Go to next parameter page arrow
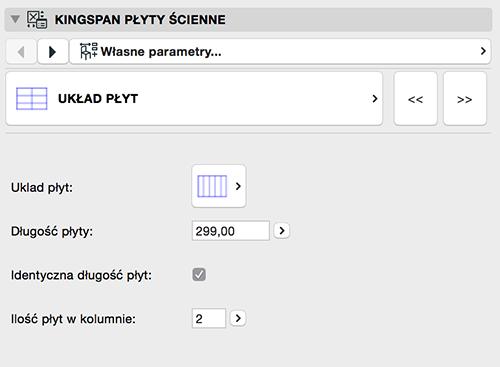This screenshot has height=367, width=500. click(53, 52)
